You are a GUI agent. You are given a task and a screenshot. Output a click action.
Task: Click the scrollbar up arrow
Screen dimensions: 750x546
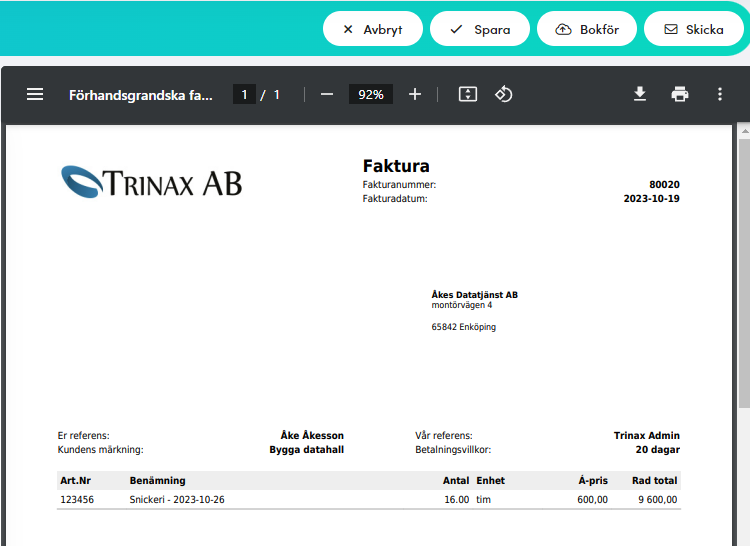click(x=744, y=131)
